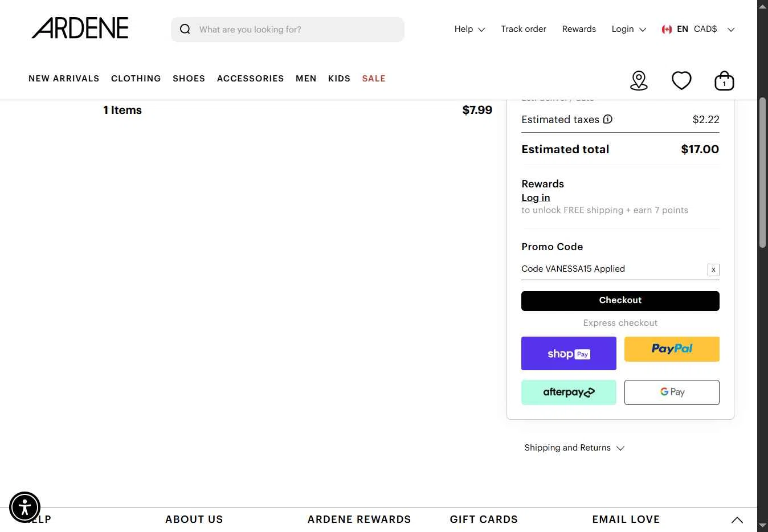Pay with Shop Pay express checkout

click(x=569, y=353)
